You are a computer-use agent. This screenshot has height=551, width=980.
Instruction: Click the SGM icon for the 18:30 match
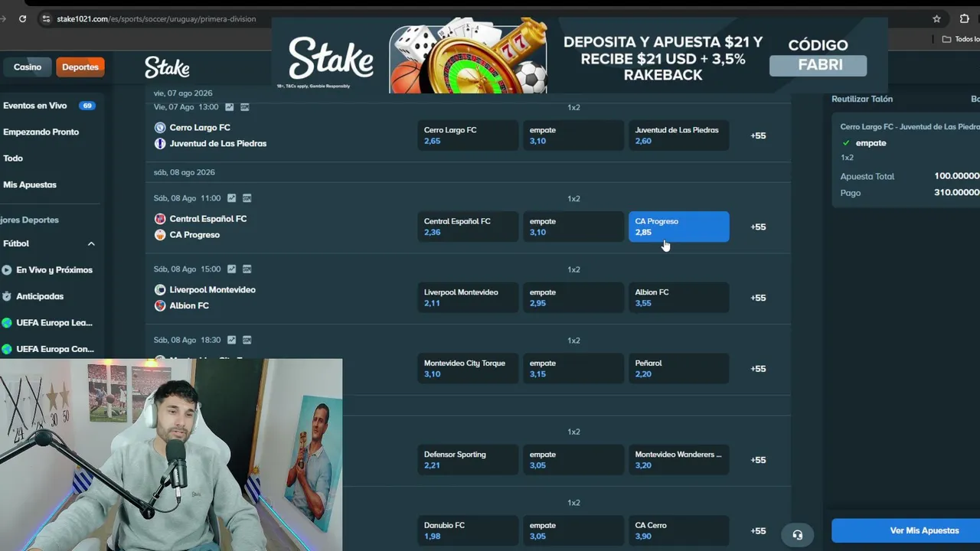[247, 340]
